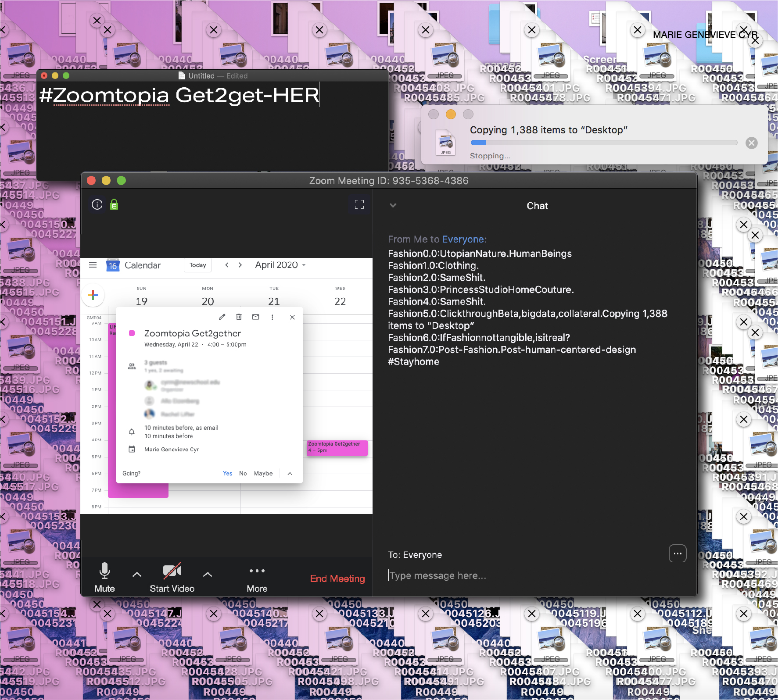Viewport: 778px width, 700px height.
Task: Click the pink event color dot
Action: (132, 333)
